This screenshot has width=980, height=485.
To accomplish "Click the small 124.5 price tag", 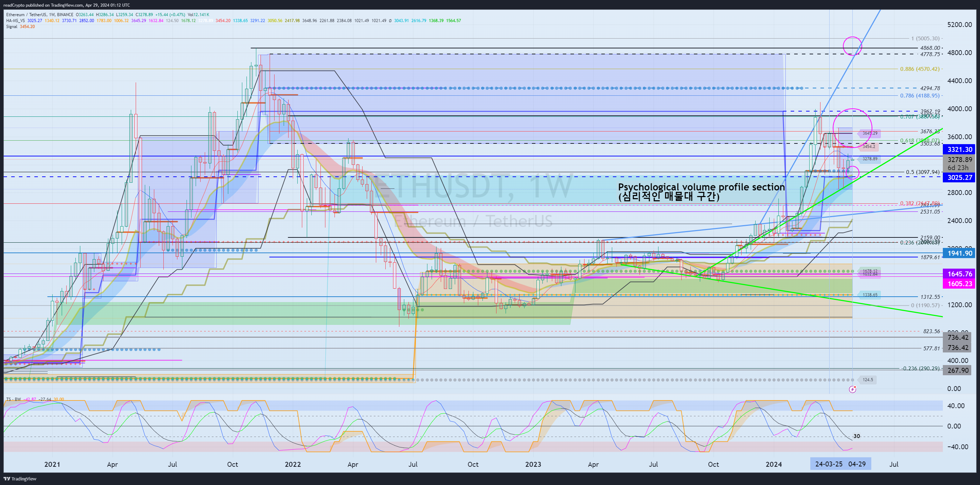I will tap(867, 380).
